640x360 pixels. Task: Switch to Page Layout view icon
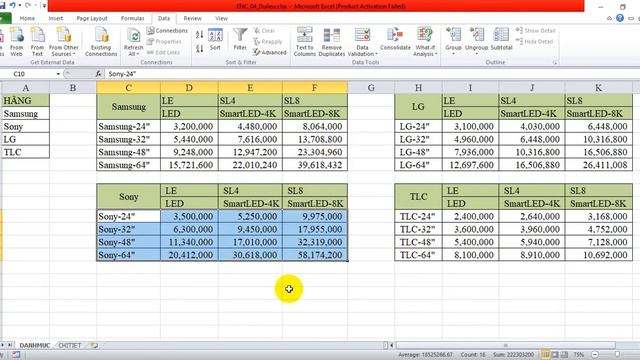[555, 354]
